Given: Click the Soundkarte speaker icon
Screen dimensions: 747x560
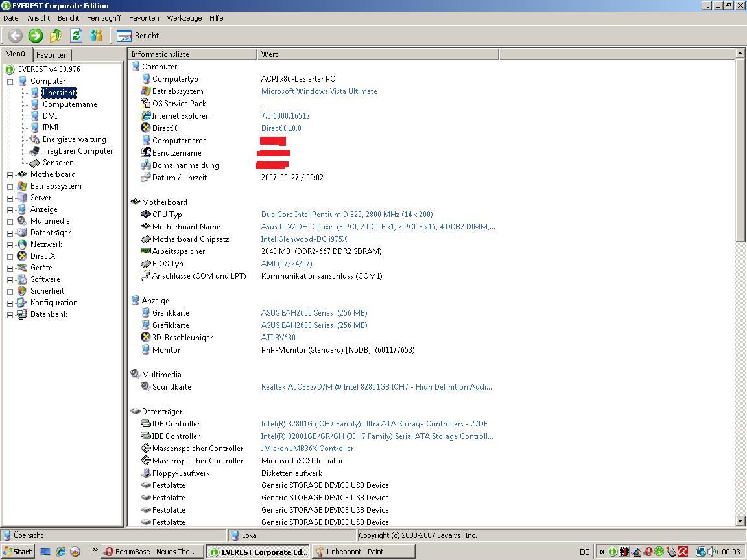Looking at the screenshot, I should pos(146,386).
